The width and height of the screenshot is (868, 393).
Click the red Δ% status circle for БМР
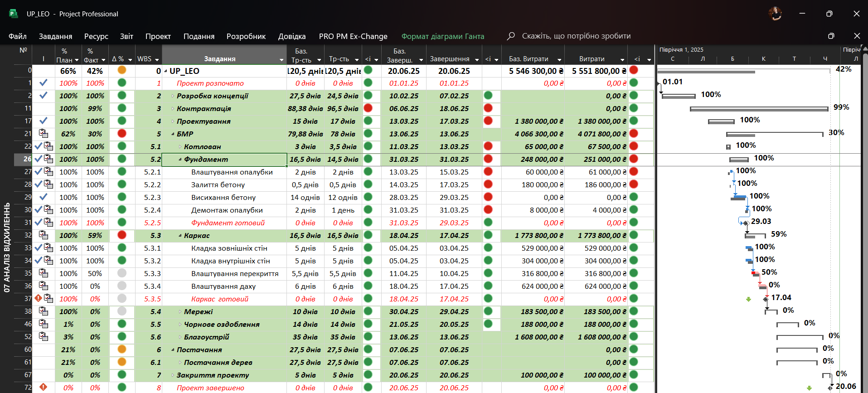point(121,134)
